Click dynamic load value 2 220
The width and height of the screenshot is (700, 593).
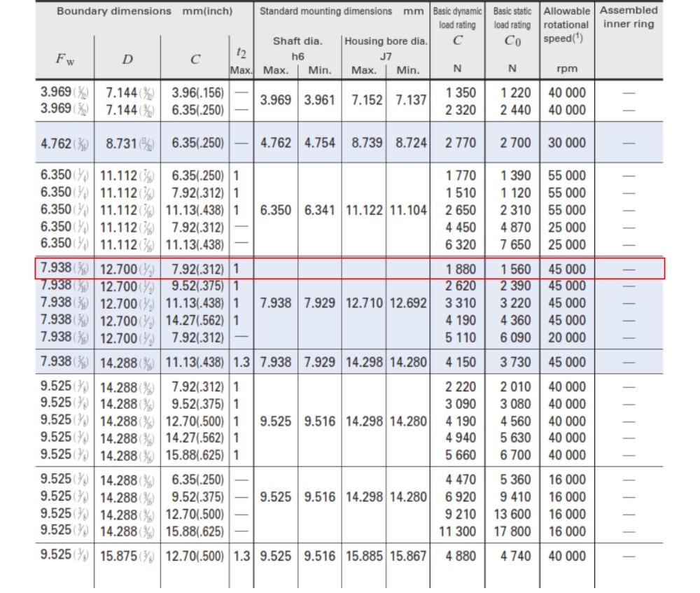coord(461,386)
